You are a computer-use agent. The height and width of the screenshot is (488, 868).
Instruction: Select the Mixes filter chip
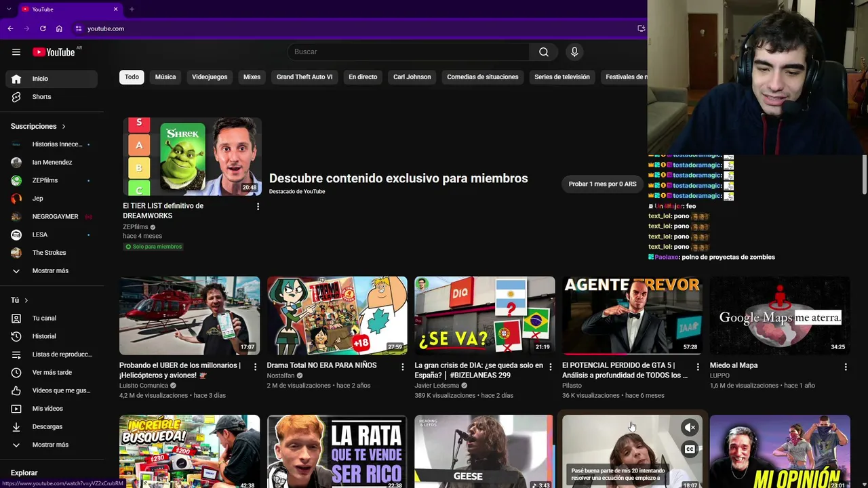pos(252,77)
